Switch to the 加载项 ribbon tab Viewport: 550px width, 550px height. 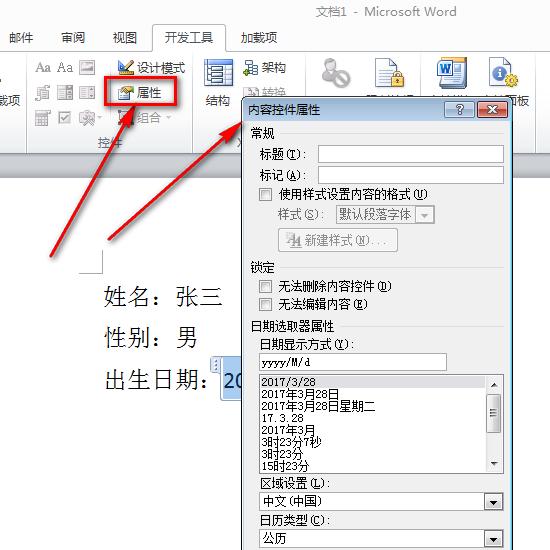(x=259, y=37)
